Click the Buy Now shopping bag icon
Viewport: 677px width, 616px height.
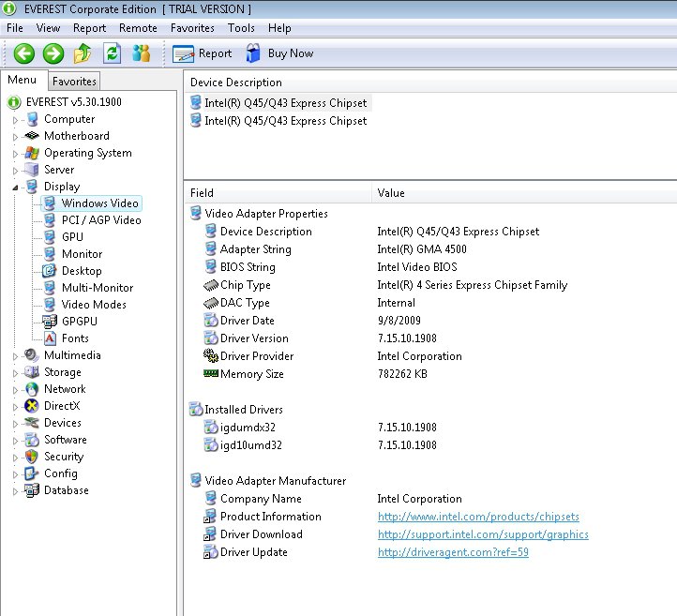pos(253,53)
